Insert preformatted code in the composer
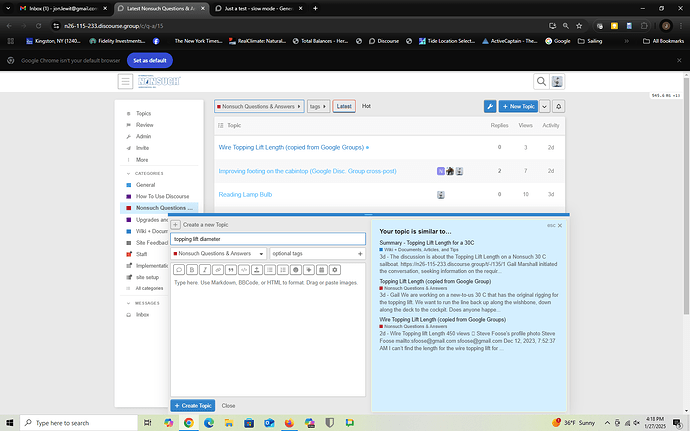Viewport: 690px width, 431px height. coord(244,270)
